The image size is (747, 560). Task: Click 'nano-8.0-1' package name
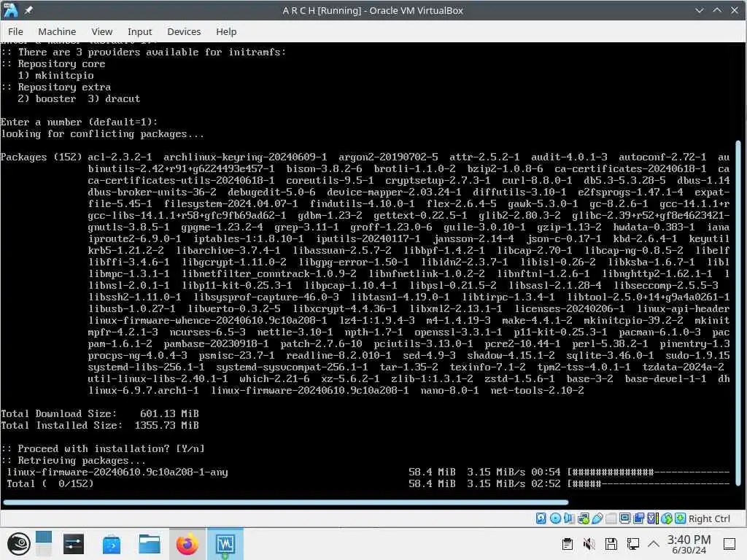coord(449,391)
